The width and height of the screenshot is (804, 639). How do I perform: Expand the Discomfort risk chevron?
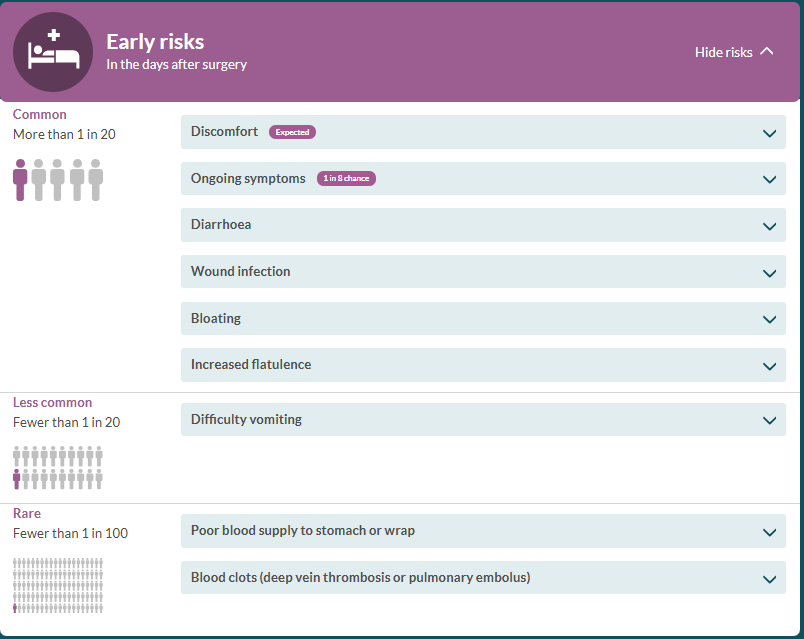pyautogui.click(x=769, y=133)
